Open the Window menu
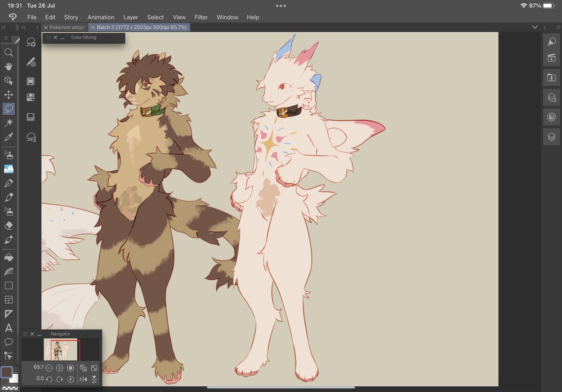This screenshot has width=562, height=392. 227,17
